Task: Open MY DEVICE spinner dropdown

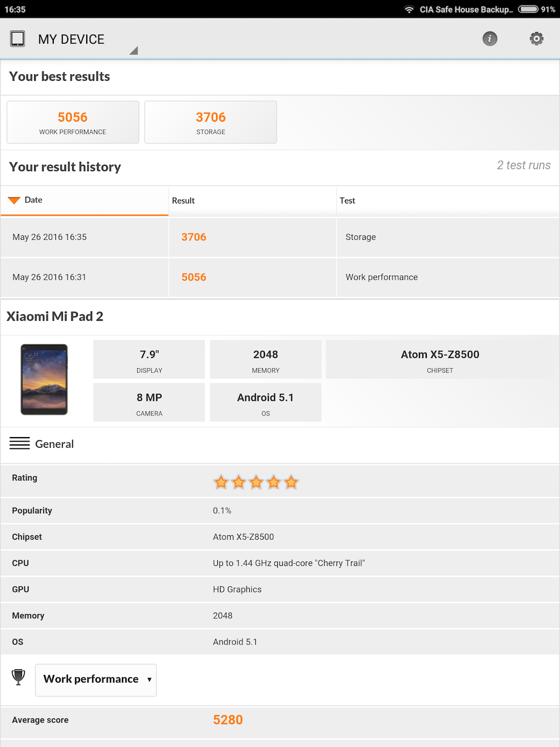Action: tap(74, 40)
